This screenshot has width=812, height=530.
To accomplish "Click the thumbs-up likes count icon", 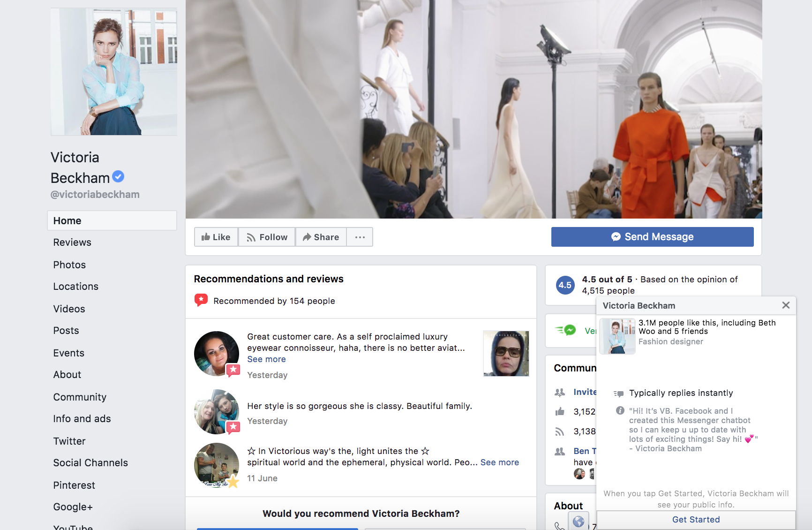I will 560,412.
